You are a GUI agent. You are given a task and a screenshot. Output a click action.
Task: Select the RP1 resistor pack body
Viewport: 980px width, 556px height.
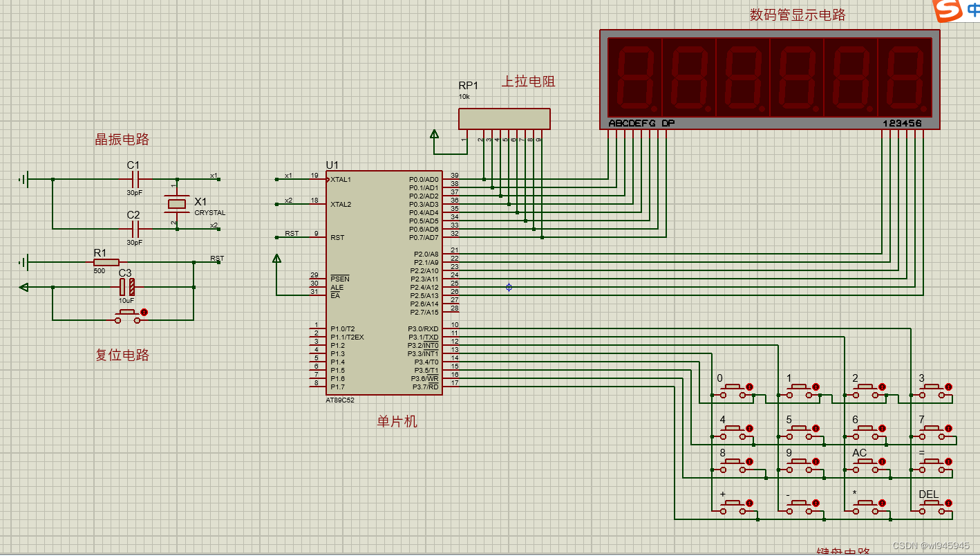pyautogui.click(x=505, y=118)
